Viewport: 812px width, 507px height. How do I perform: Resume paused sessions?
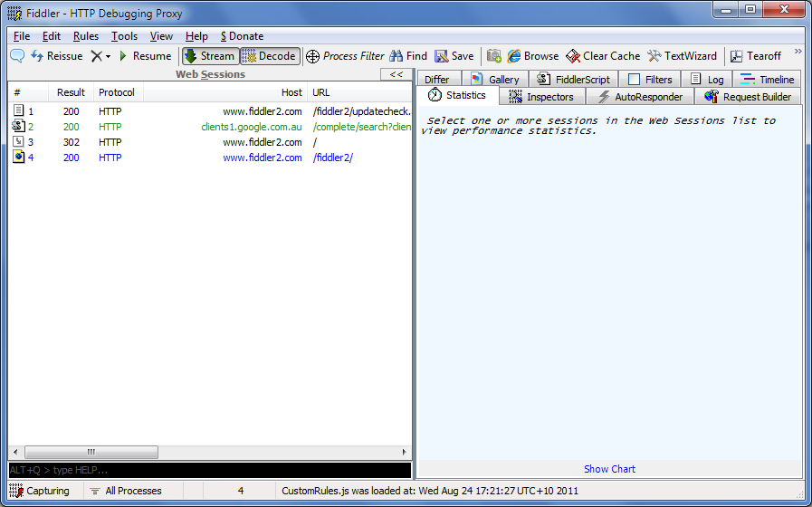tap(145, 56)
